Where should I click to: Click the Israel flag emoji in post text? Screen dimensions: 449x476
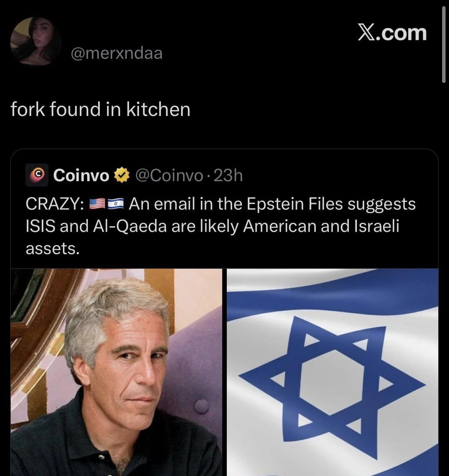pyautogui.click(x=116, y=204)
